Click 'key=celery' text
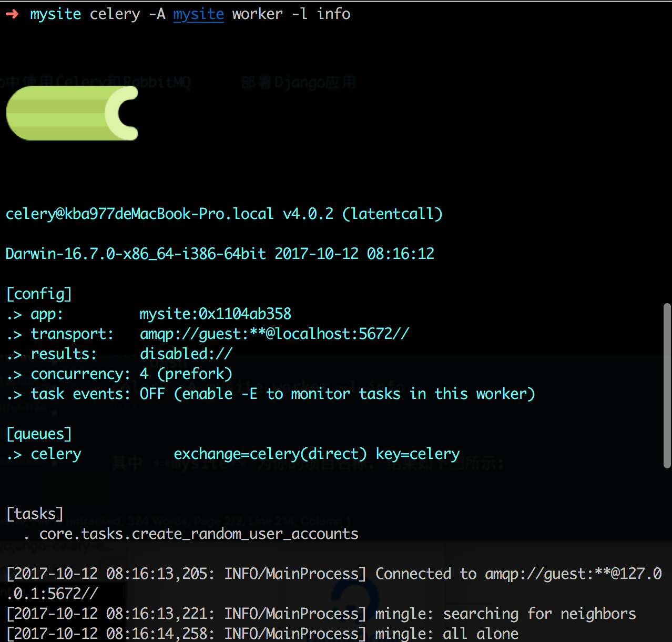 [x=418, y=454]
